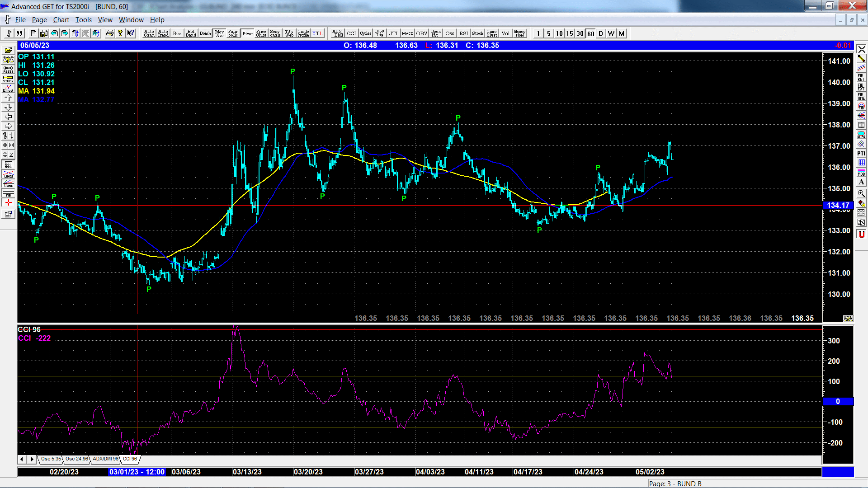Activate the Elliott wave tool

8,88
